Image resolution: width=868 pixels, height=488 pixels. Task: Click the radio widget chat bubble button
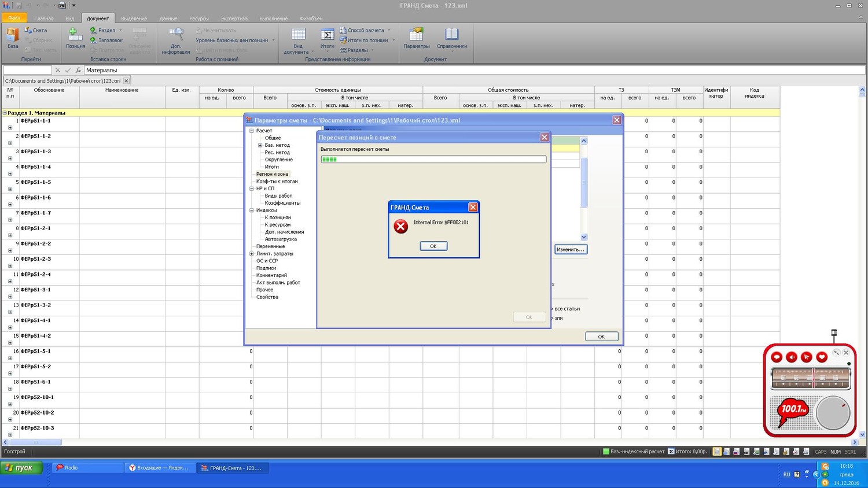tap(777, 357)
